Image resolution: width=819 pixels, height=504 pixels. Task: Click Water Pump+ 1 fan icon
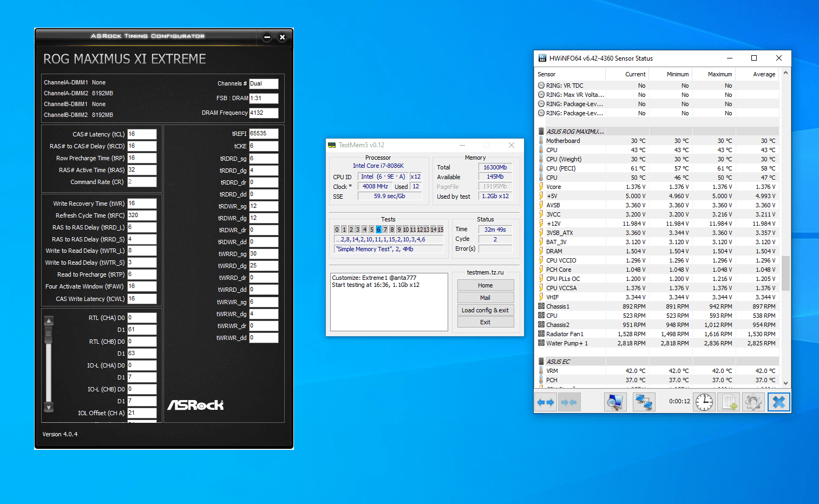pyautogui.click(x=541, y=343)
